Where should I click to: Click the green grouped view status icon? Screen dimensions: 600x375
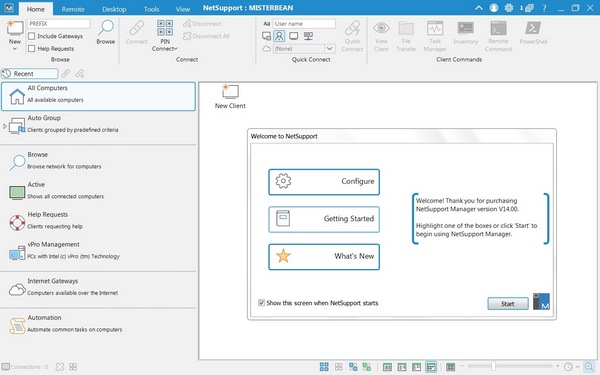(367, 367)
